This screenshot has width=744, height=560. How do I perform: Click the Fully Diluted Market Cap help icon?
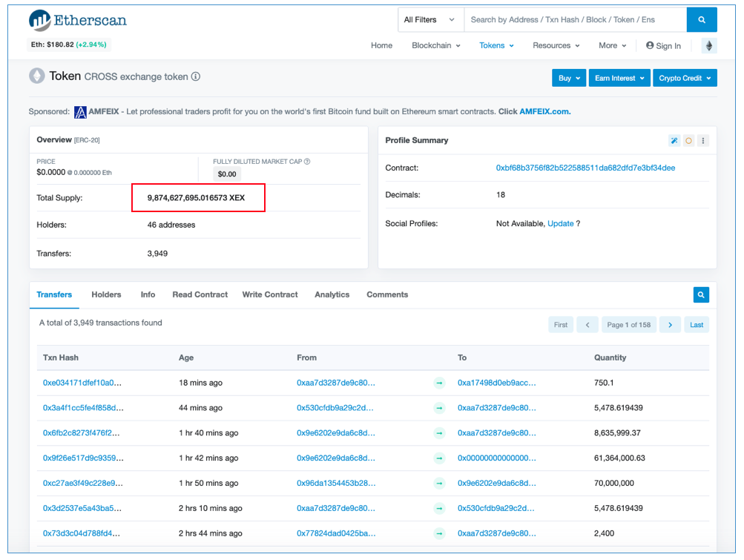tap(307, 162)
